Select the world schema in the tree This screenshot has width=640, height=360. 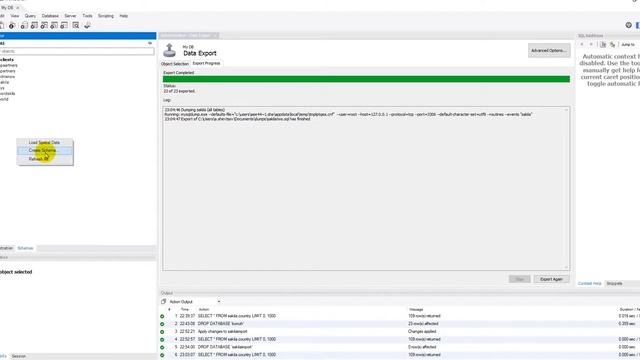coord(4,99)
